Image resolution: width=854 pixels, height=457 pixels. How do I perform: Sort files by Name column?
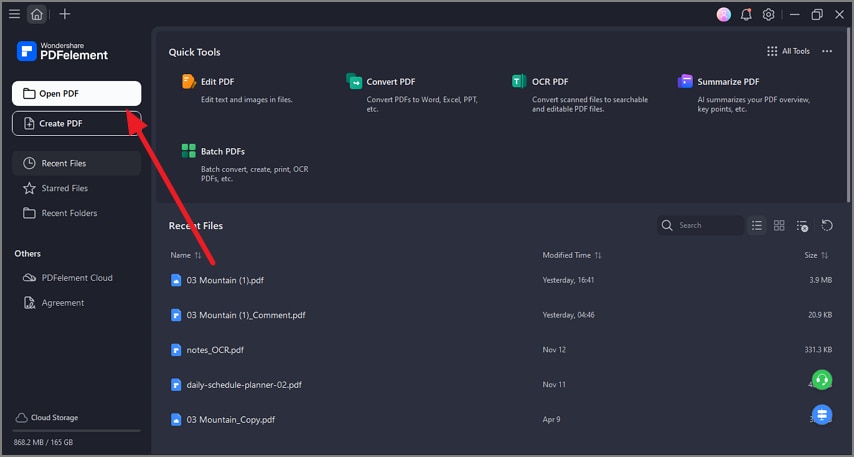point(186,255)
